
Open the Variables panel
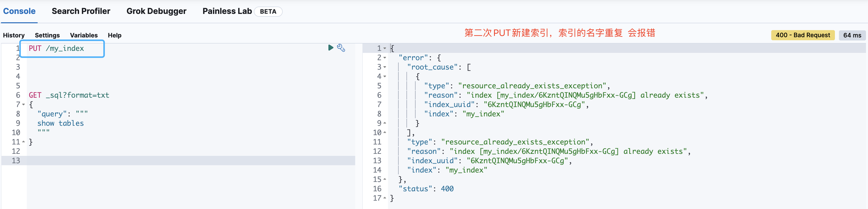tap(84, 35)
